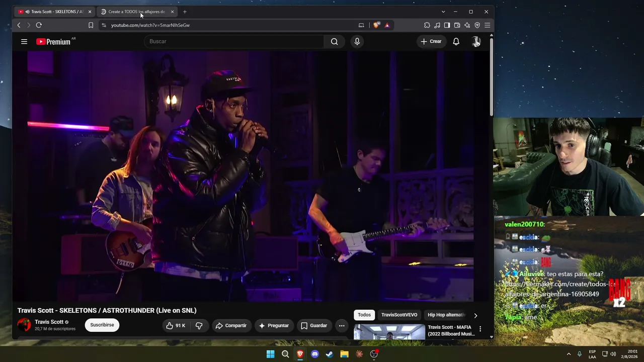This screenshot has width=644, height=362.
Task: Open Brave Rewards triangle icon
Action: [x=387, y=25]
